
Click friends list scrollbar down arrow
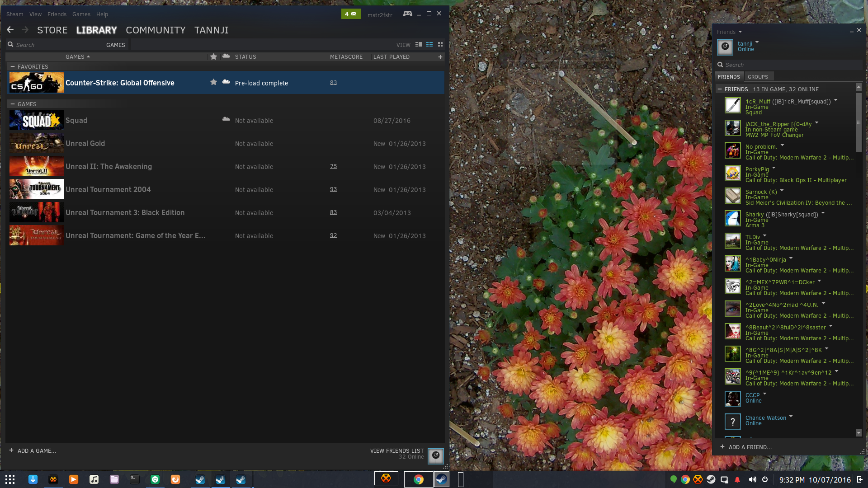[x=859, y=432]
